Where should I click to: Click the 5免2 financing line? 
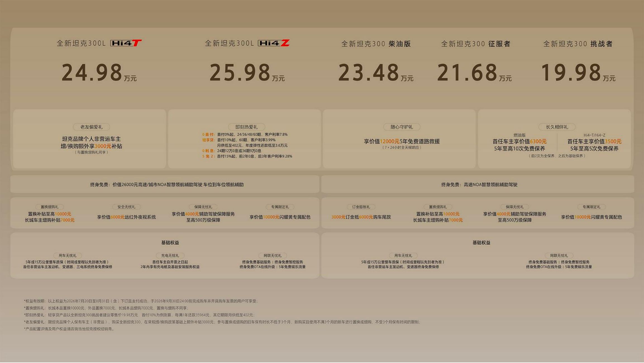[247, 156]
